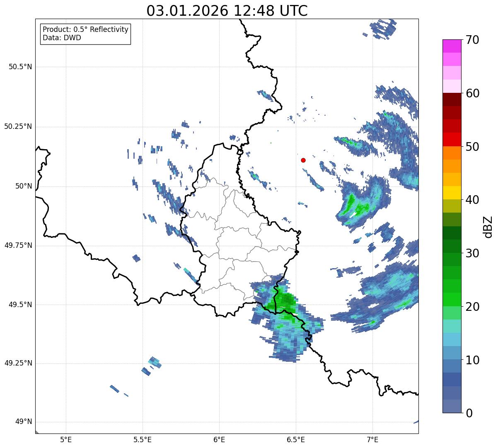Click the olive colorbar segment below 40
Screen dimensions: 498x448
[x=452, y=206]
